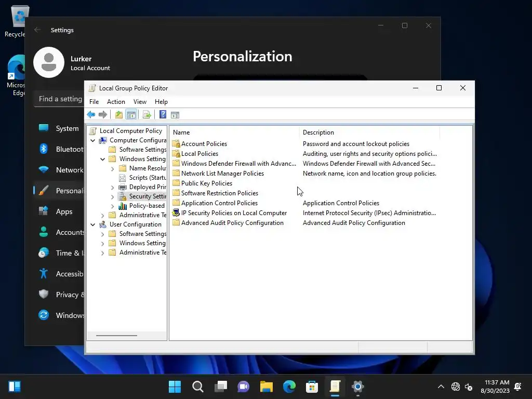532x399 pixels.
Task: Click 'Password and account lockout policies' description
Action: [x=356, y=144]
